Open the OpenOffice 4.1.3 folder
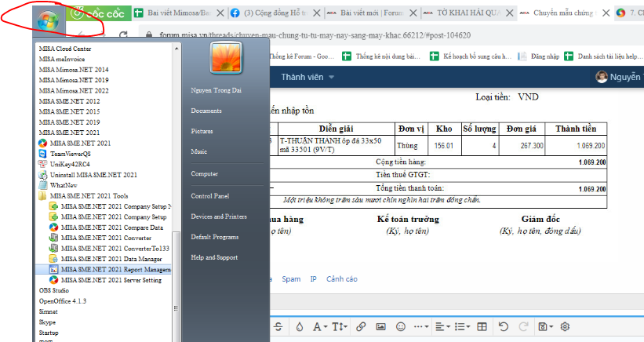The width and height of the screenshot is (644, 342). click(x=63, y=301)
